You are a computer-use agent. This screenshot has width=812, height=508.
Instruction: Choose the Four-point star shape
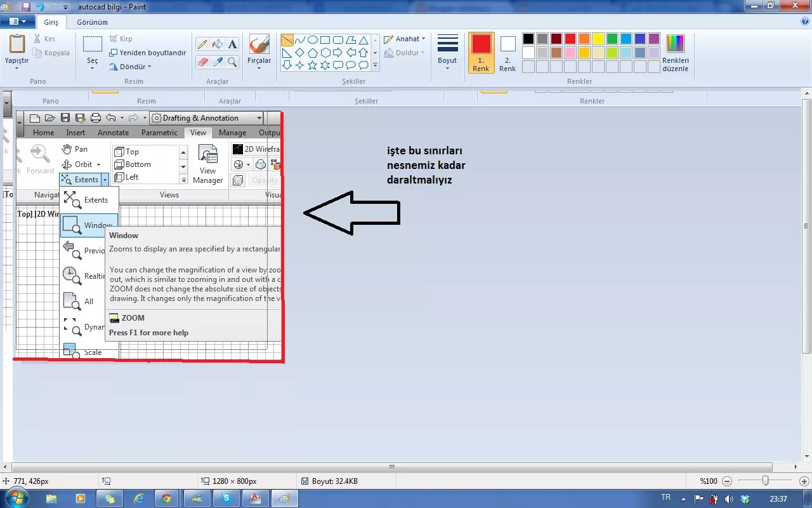300,65
